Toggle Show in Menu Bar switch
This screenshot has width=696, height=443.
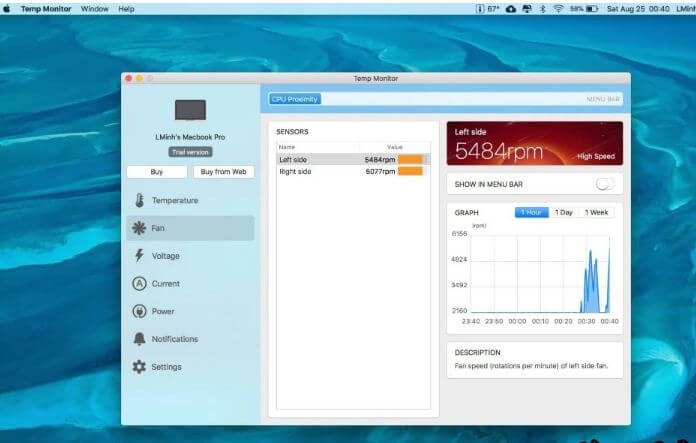pyautogui.click(x=605, y=184)
